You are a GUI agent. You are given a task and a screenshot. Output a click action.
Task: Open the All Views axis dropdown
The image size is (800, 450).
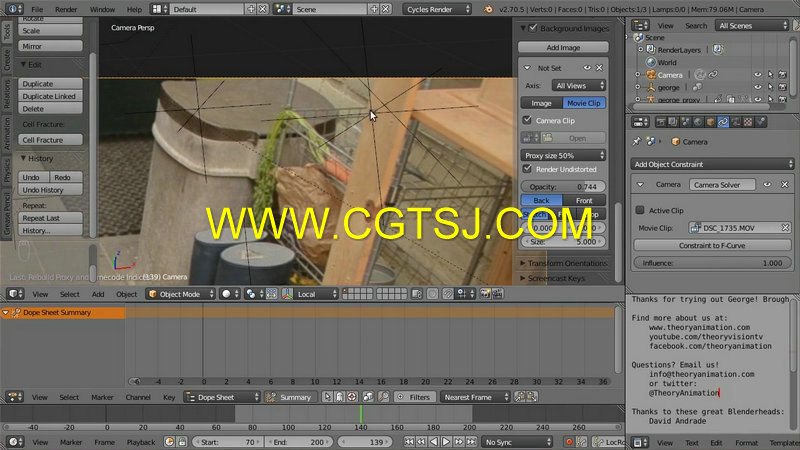[x=579, y=86]
